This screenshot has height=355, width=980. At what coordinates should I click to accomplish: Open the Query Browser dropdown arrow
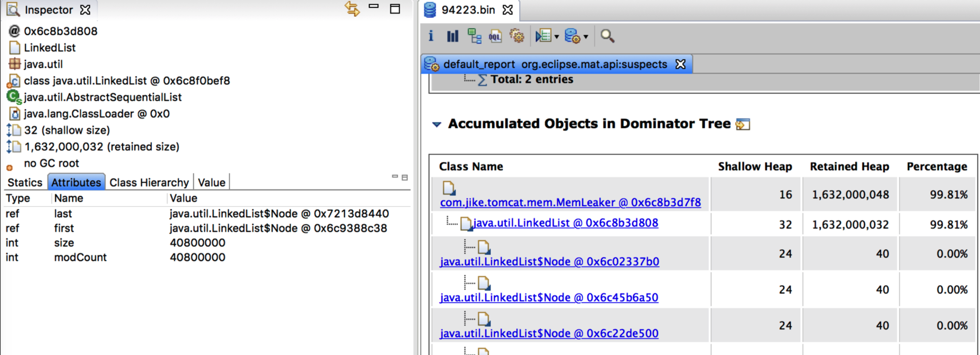556,37
